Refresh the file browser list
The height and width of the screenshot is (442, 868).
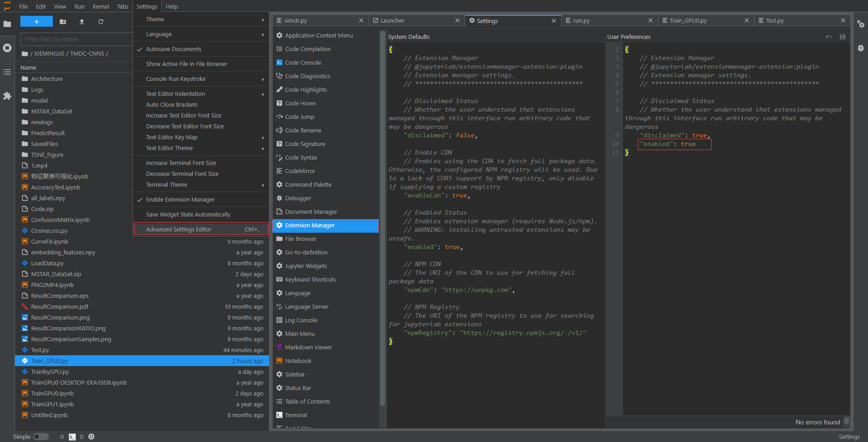(x=101, y=22)
